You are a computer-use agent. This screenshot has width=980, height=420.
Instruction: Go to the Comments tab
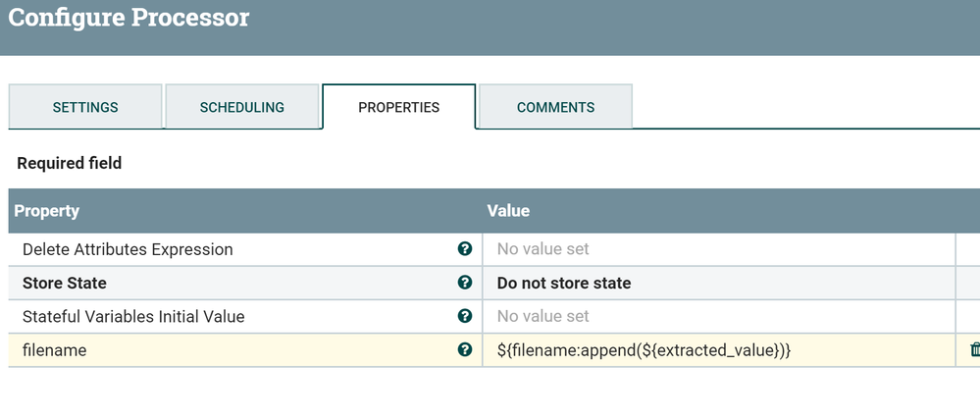click(x=555, y=107)
